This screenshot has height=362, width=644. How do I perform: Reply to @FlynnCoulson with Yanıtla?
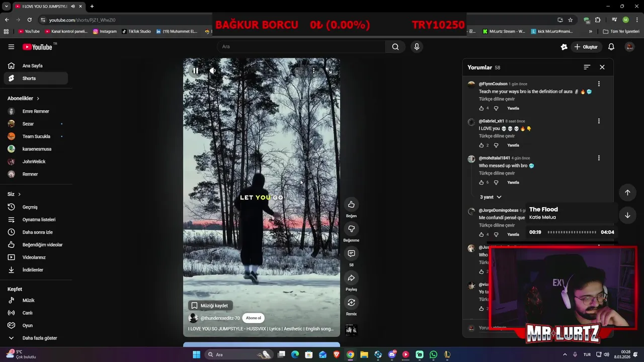click(x=513, y=108)
